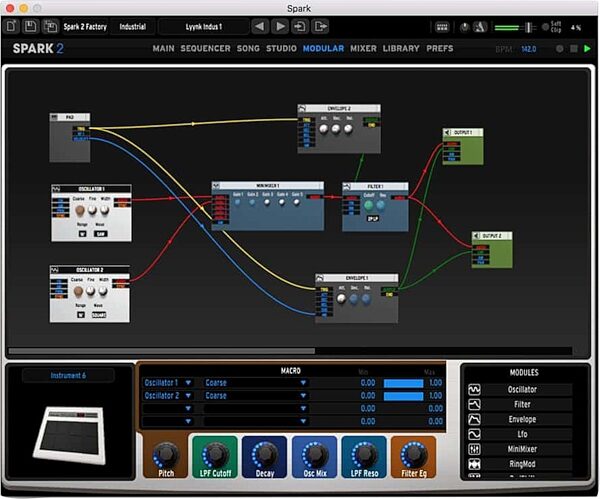Click the save-as icon with two disks
600x499 pixels.
point(50,26)
